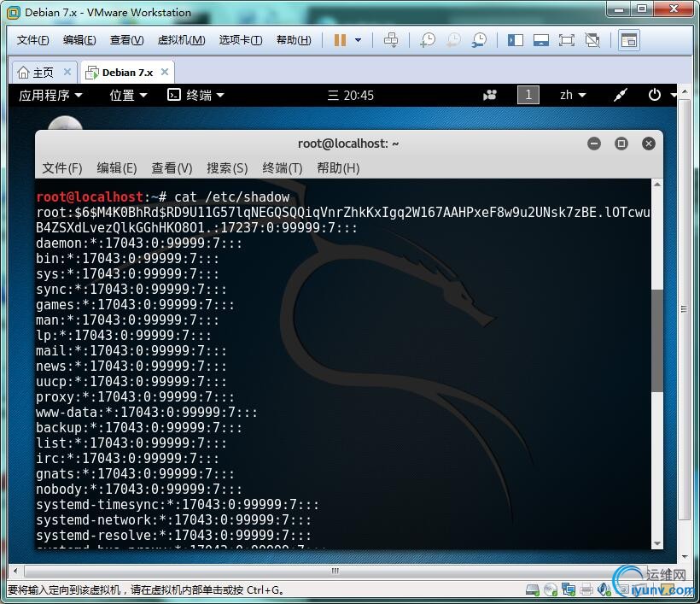700x604 pixels.
Task: Toggle the VMware library sidebar view
Action: [516, 40]
